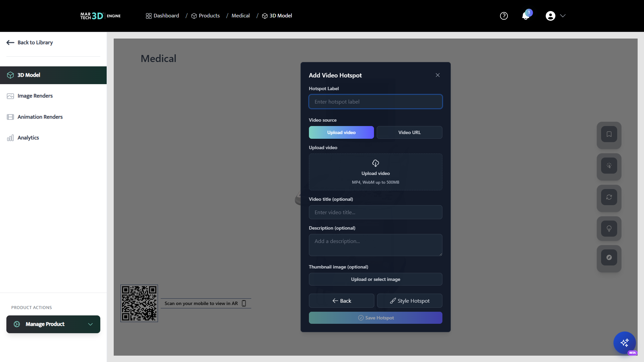This screenshot has width=644, height=362.
Task: Click mobile phone AR icon
Action: click(244, 303)
